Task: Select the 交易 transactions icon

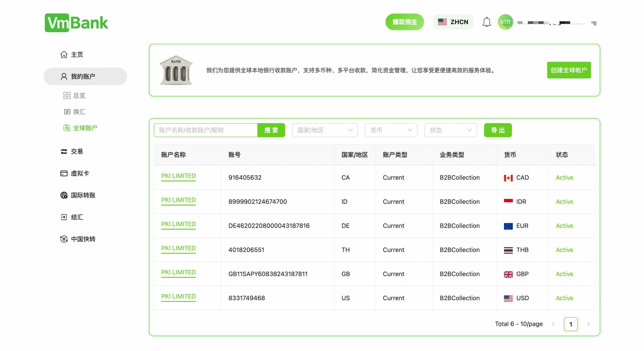Action: tap(64, 151)
